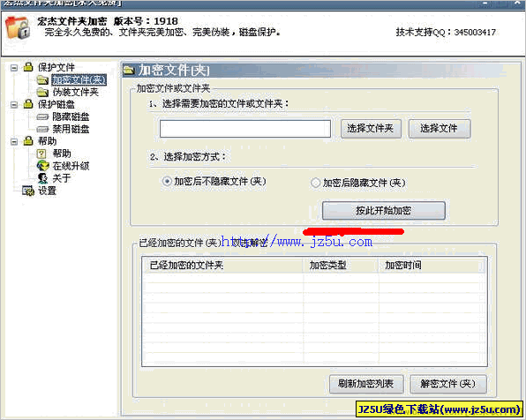Click 按此开始加密 button

384,211
